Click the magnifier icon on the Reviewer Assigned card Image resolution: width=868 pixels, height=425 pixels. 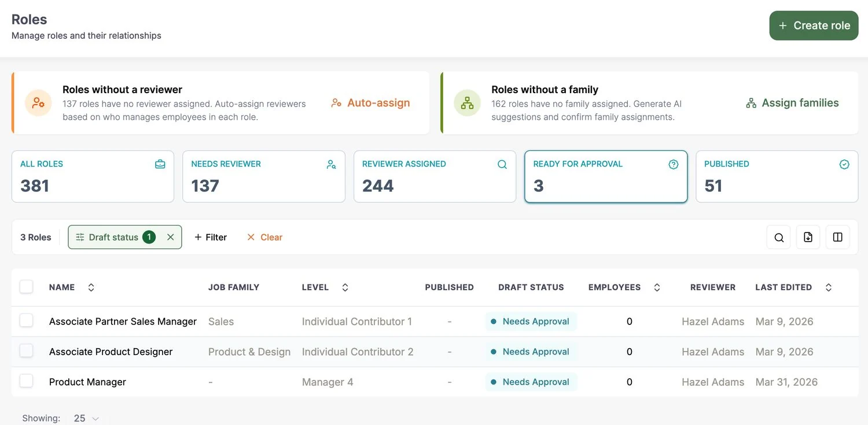point(502,164)
